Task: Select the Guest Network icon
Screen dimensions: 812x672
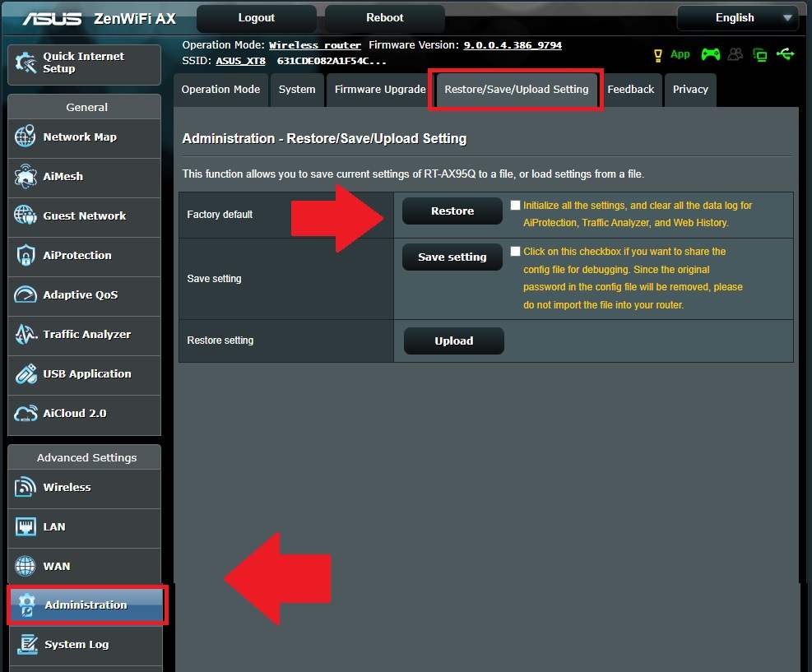Action: coord(25,216)
